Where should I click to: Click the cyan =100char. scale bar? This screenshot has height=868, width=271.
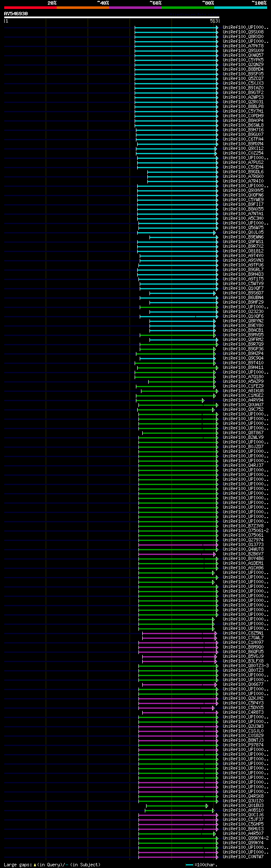coord(189,865)
